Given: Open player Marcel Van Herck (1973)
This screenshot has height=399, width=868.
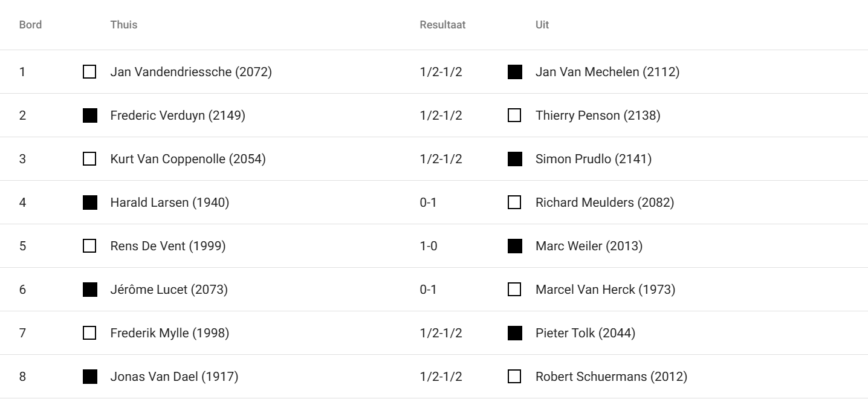Looking at the screenshot, I should (605, 290).
